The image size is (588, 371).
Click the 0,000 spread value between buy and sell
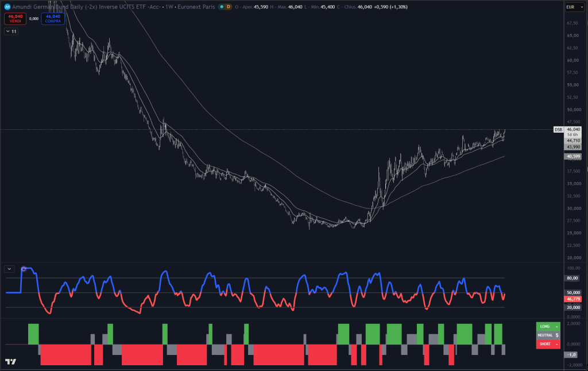34,19
